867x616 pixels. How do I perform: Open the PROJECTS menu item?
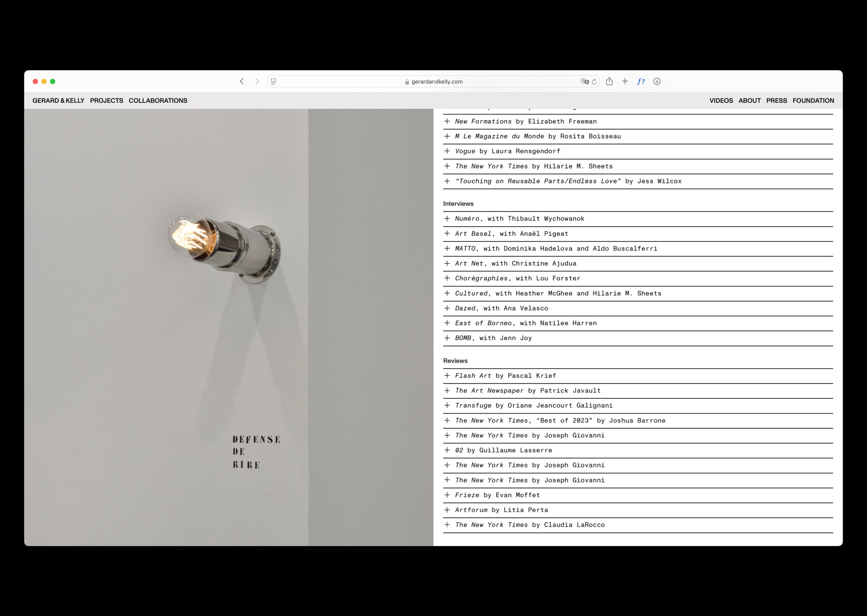[x=107, y=101]
